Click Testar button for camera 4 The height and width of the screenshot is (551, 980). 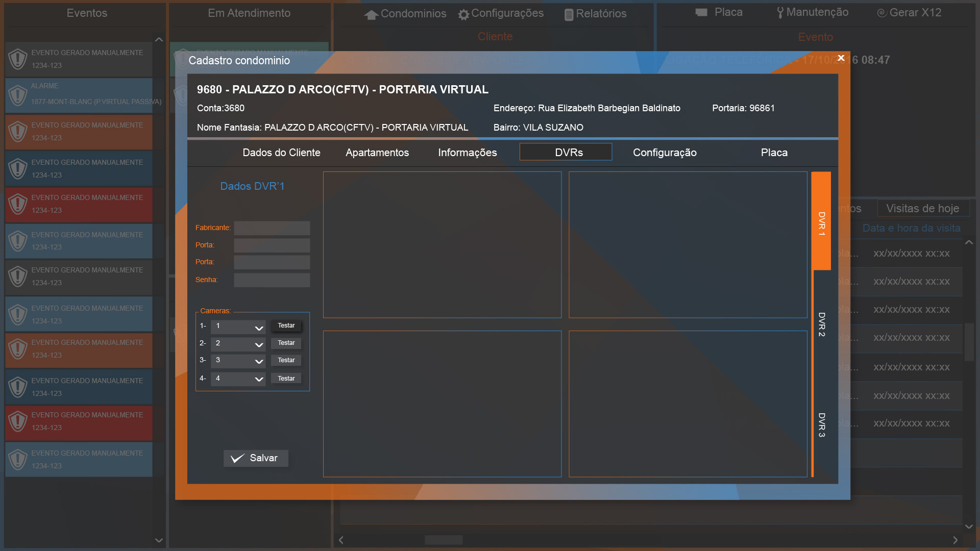[x=286, y=379]
